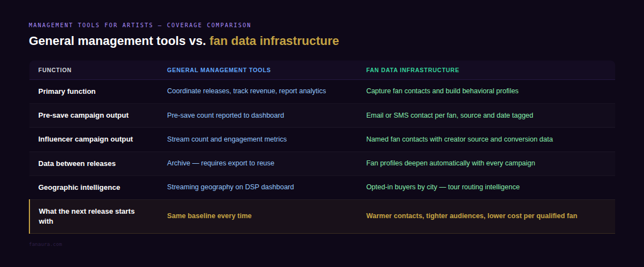Screen dimensions: 644x267
Task: Click 'Warmer contacts, tighter audiences' cell
Action: [471, 215]
